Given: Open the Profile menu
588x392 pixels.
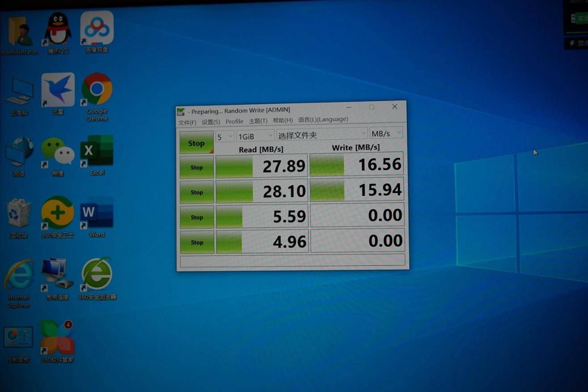Looking at the screenshot, I should click(x=234, y=122).
